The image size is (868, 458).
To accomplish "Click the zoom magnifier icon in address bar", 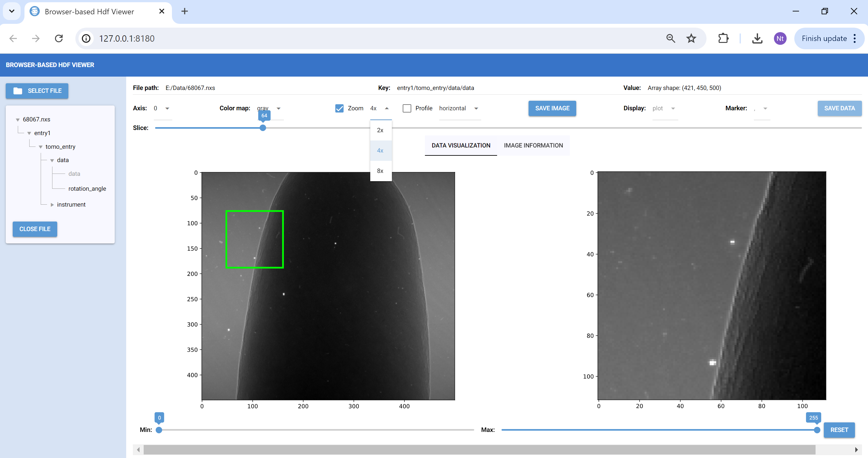I will click(x=671, y=38).
